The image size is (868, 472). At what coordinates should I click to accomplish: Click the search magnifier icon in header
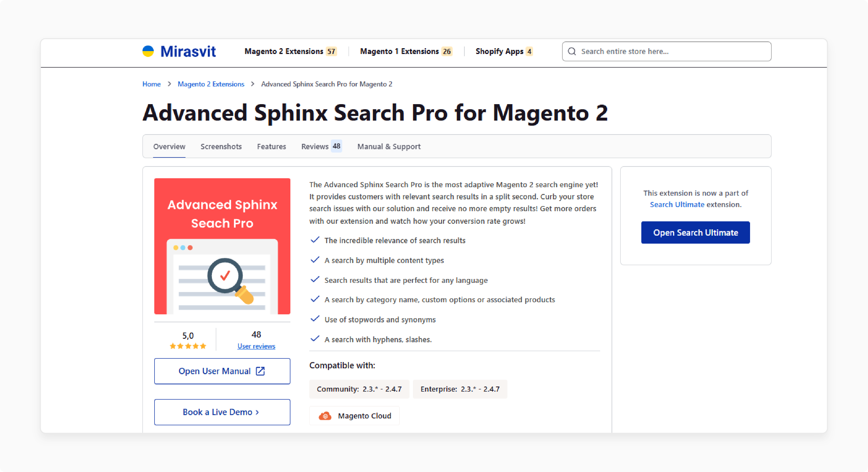[572, 51]
